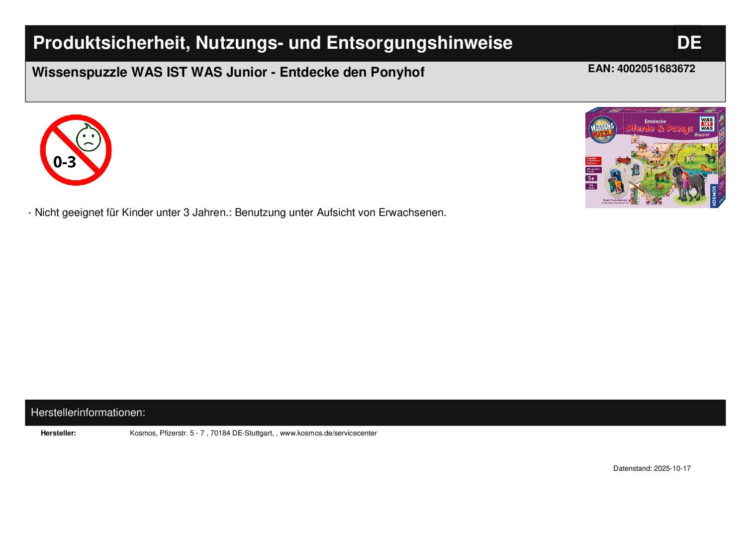Click the girl with black pony illustration
The image size is (756, 535).
[x=686, y=182]
